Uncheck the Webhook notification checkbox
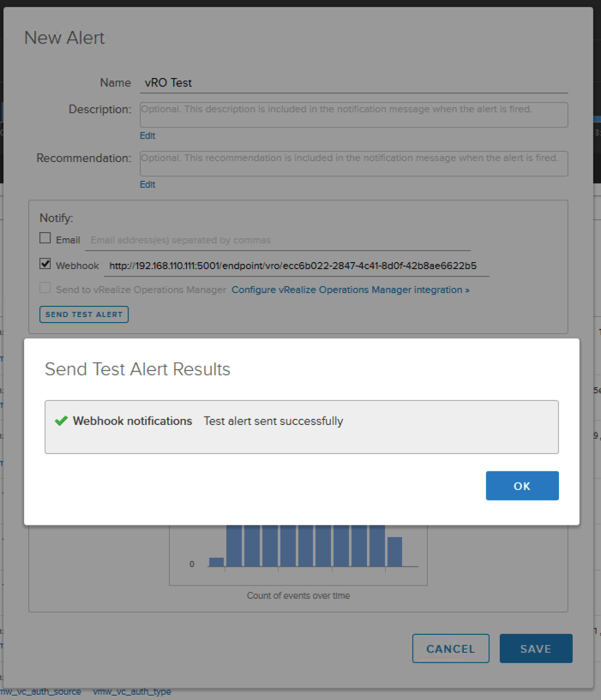Viewport: 601px width, 700px height. (45, 265)
